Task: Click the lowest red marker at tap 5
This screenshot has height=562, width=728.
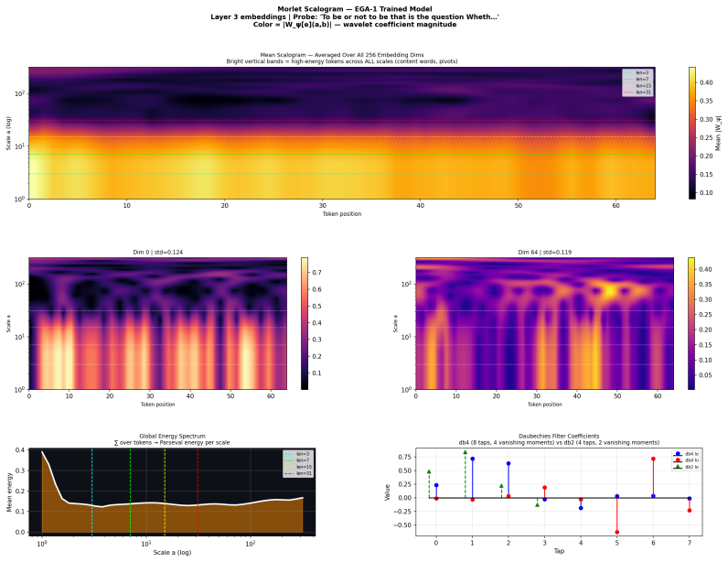Action: [x=617, y=532]
